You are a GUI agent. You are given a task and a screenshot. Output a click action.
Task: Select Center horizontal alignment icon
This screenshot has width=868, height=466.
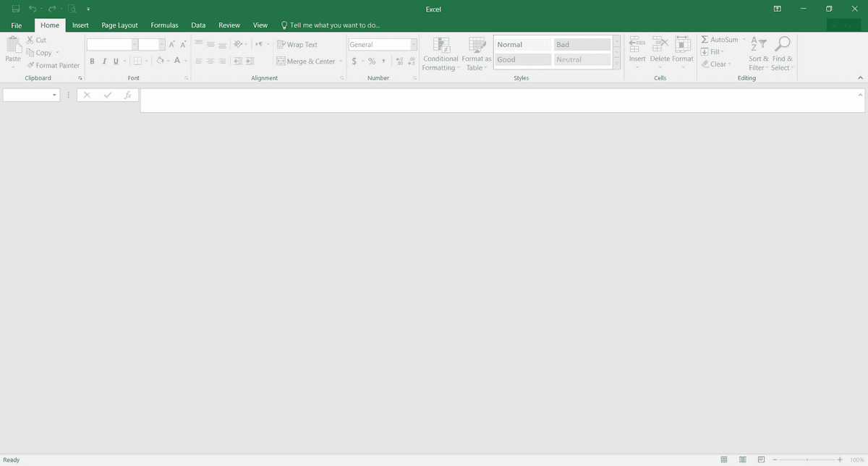coord(211,62)
